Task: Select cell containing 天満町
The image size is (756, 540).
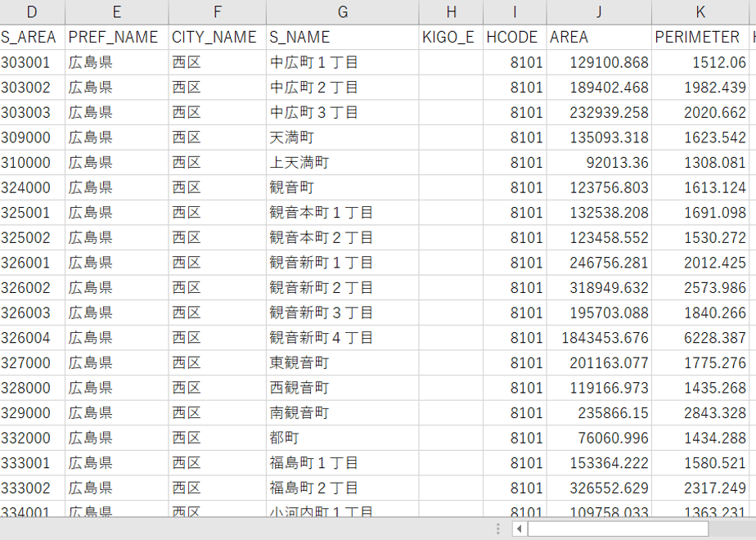Action: click(x=342, y=137)
